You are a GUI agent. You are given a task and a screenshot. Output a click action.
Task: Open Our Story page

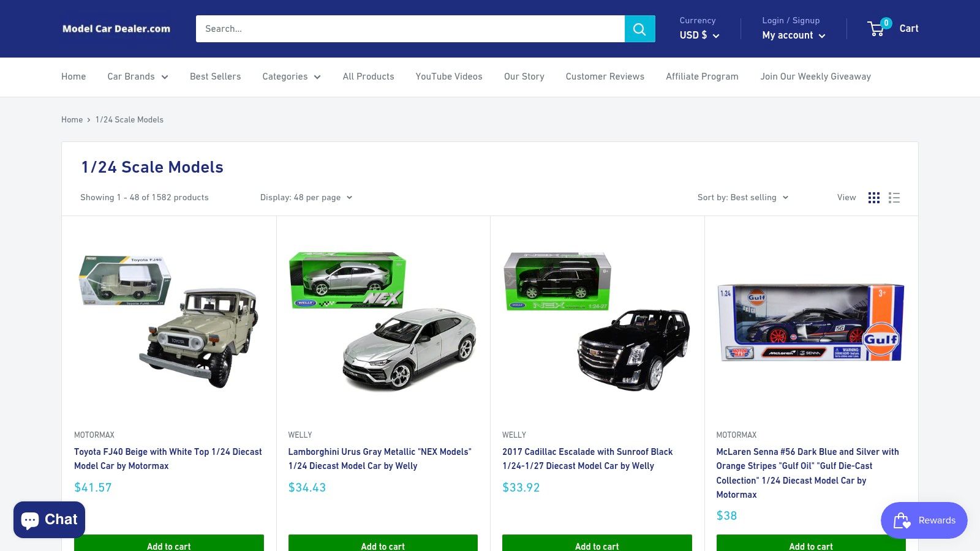(x=524, y=77)
